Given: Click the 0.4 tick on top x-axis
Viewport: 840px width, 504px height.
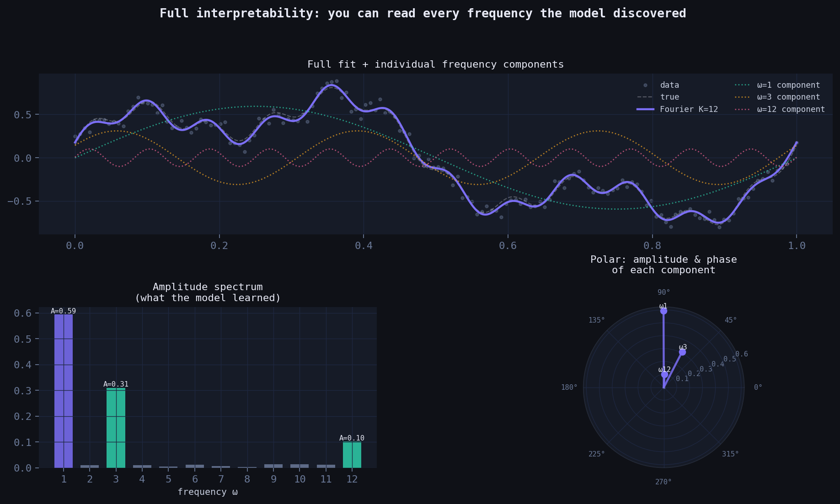Looking at the screenshot, I should click(364, 246).
